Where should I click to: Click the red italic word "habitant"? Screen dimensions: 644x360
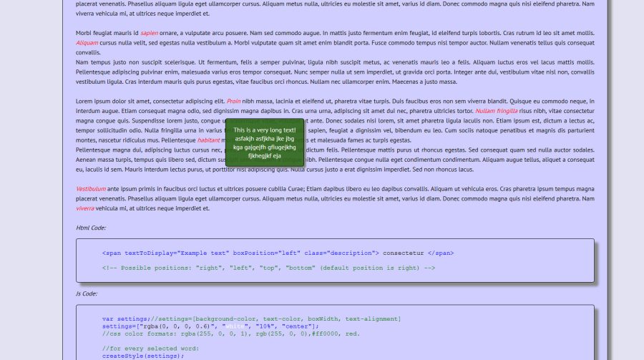(209, 140)
